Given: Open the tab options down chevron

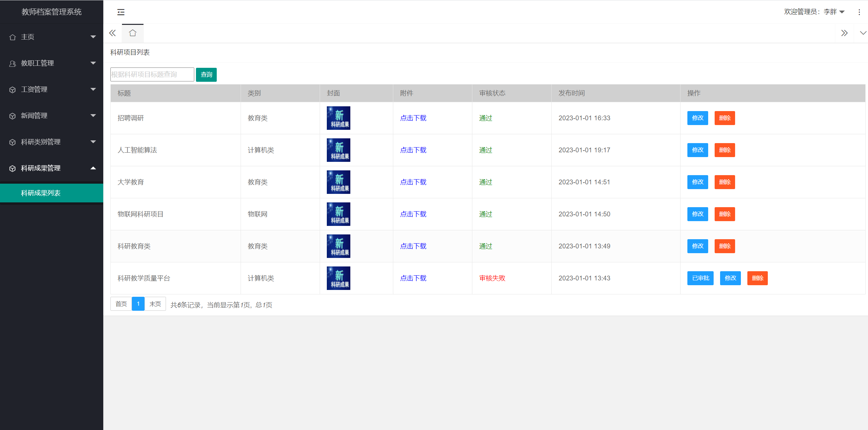Looking at the screenshot, I should coord(863,33).
